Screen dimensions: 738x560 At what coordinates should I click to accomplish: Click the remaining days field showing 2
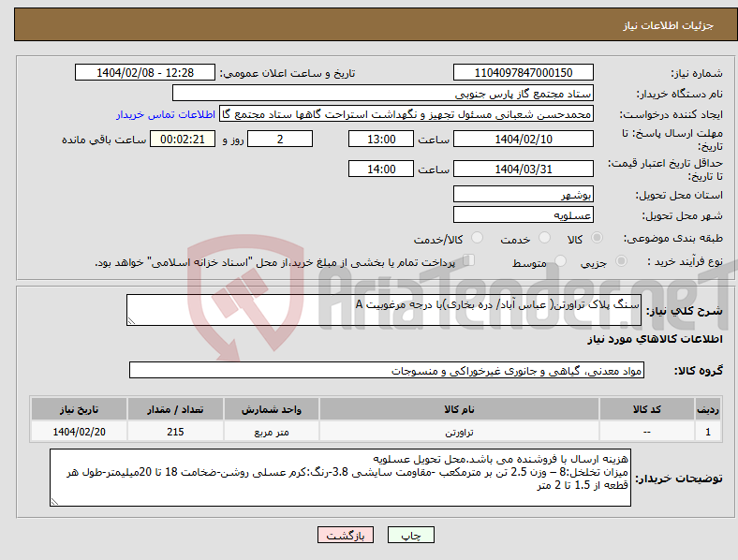(280, 139)
